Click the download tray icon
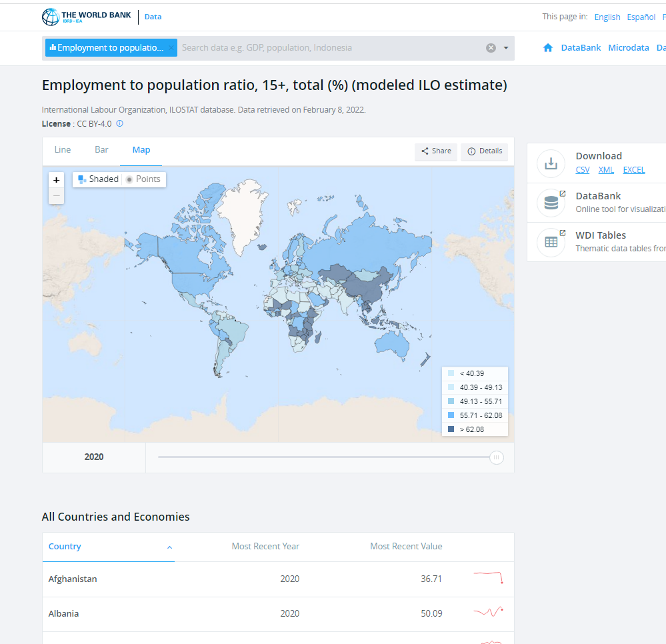Image resolution: width=666 pixels, height=644 pixels. [551, 163]
